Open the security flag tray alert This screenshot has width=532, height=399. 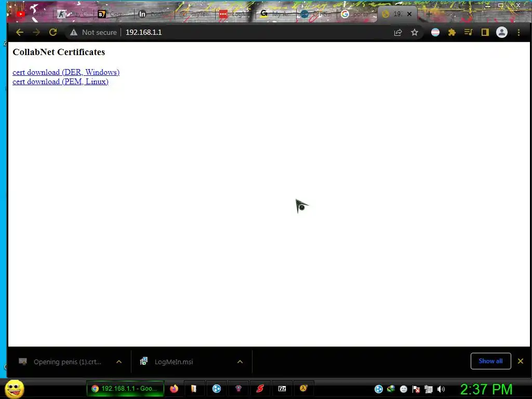click(416, 389)
